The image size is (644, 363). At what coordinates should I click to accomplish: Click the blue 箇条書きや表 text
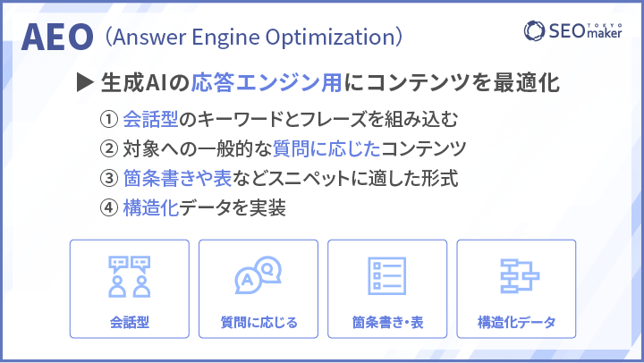tap(177, 178)
